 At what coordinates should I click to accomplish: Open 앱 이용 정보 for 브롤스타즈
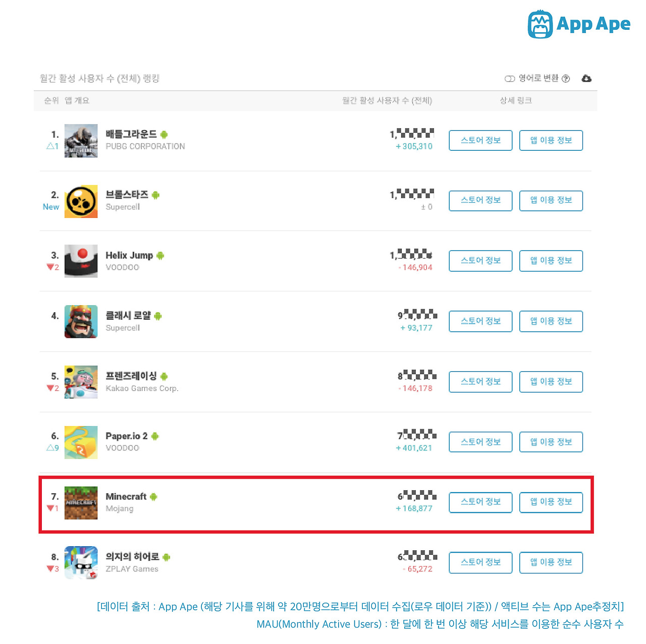(x=551, y=201)
